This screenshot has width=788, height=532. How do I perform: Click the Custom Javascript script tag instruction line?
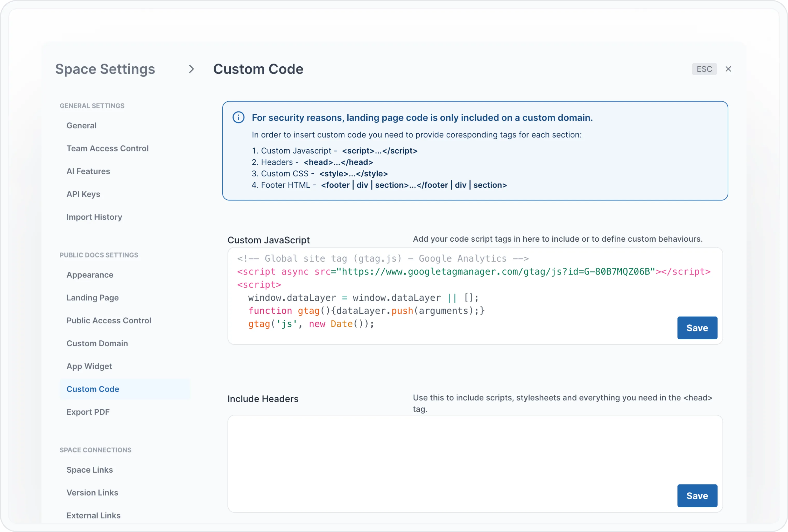(334, 151)
